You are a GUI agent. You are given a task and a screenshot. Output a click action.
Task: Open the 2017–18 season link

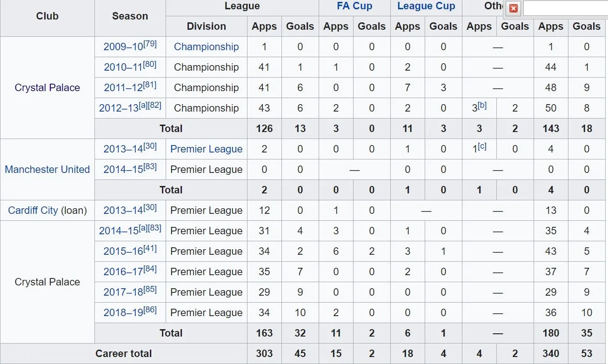point(123,292)
